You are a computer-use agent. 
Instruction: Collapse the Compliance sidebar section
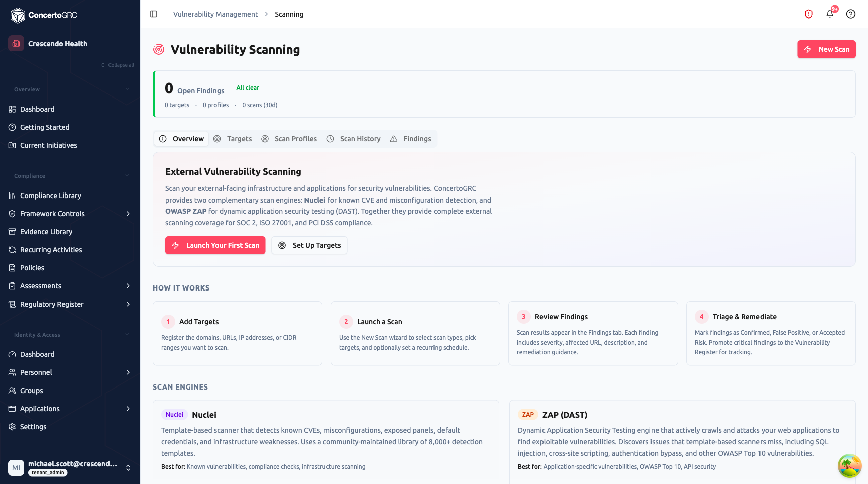coord(127,176)
